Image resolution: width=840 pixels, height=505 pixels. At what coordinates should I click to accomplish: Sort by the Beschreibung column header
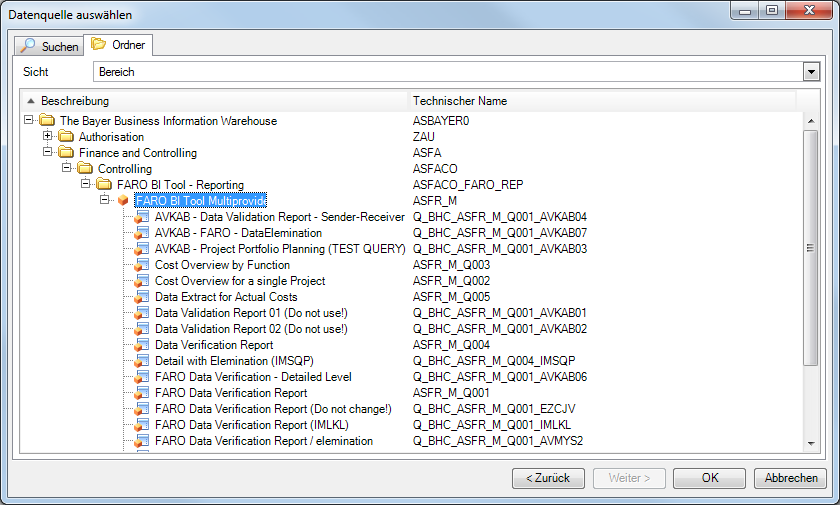point(215,101)
